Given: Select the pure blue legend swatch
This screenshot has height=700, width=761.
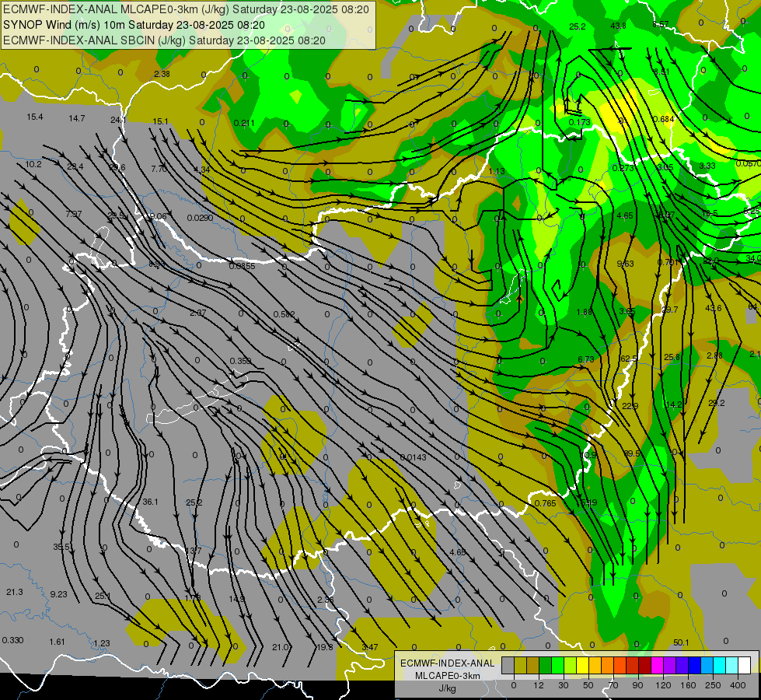Looking at the screenshot, I should (x=694, y=665).
